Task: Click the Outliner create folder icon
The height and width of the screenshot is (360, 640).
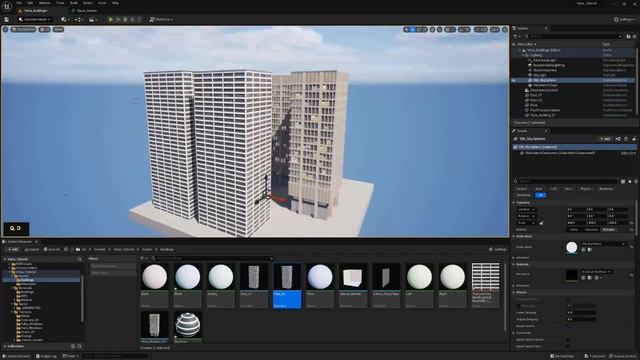Action: 628,36
